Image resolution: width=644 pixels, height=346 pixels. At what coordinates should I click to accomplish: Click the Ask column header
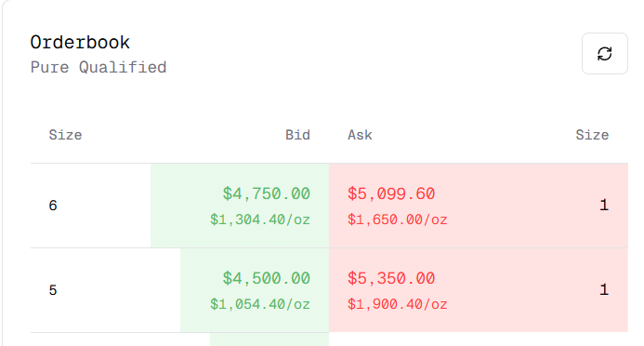tap(360, 135)
